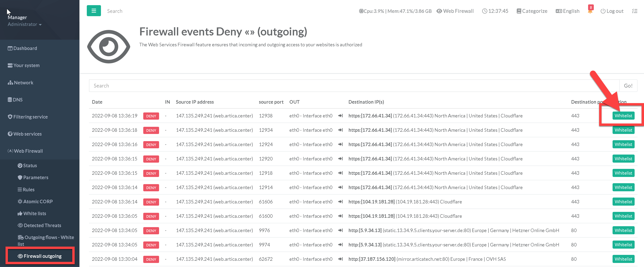Open the English language selector

567,11
